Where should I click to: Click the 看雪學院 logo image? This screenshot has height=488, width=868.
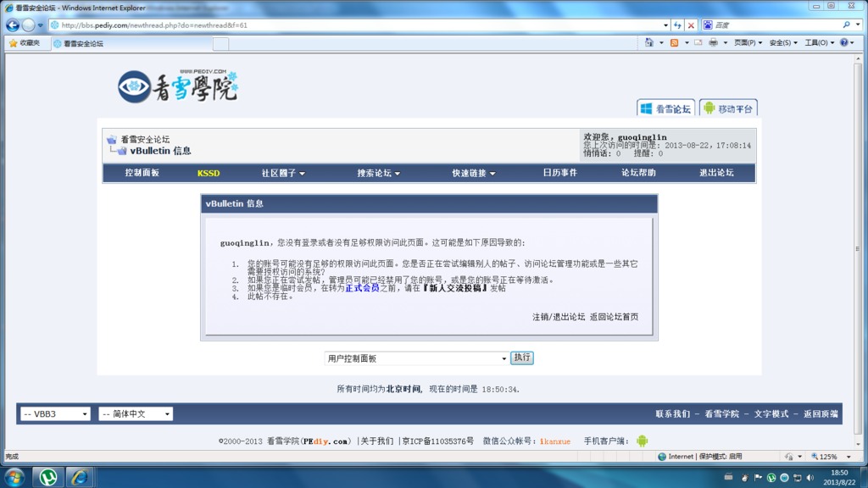coord(178,86)
